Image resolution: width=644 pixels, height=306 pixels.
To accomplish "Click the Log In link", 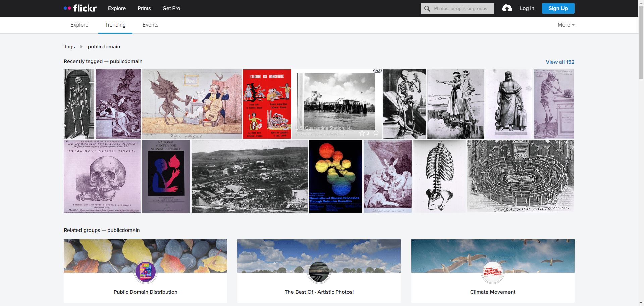I will (527, 8).
